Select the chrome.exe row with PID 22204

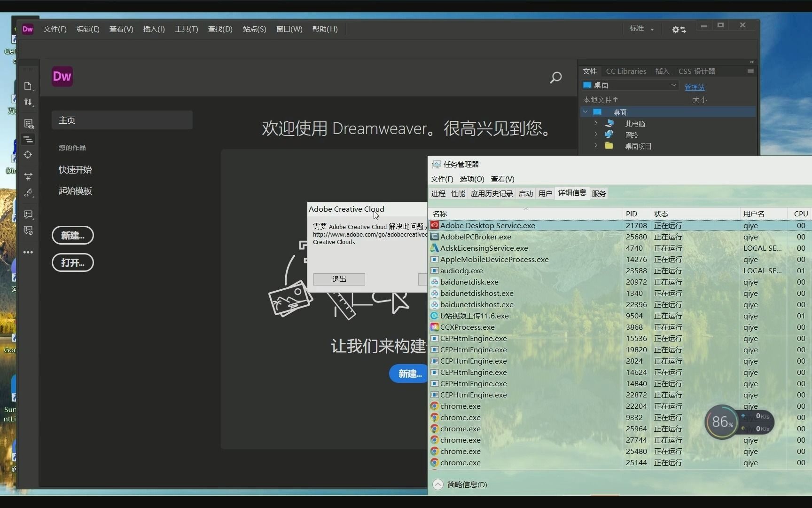(x=620, y=406)
